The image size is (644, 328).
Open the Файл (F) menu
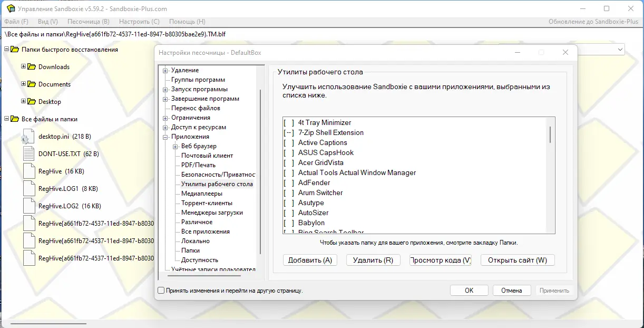16,22
